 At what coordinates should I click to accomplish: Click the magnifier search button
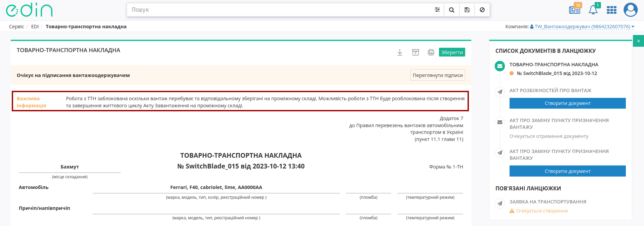pos(452,10)
